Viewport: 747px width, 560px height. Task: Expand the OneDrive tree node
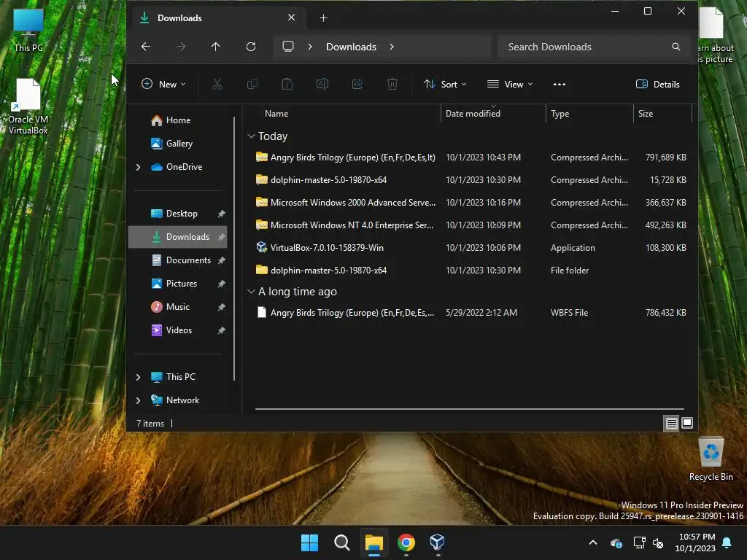[x=138, y=167]
